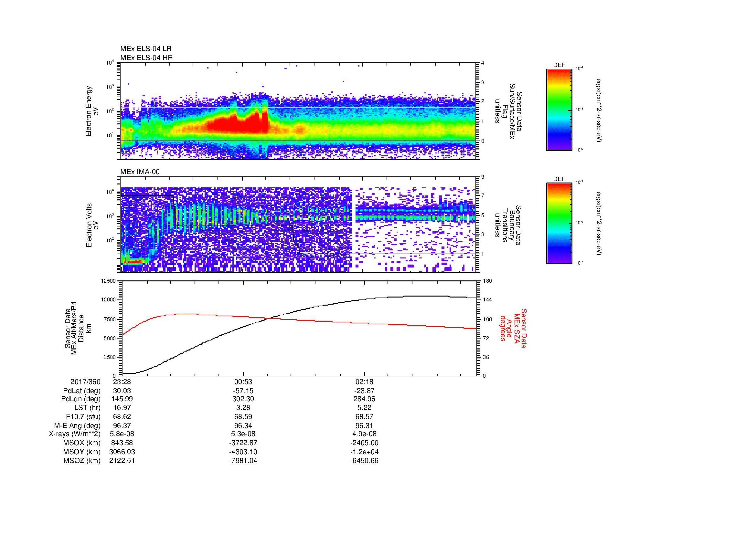This screenshot has height=534, width=756.
Task: Click the '180' SZA axis tick label
Action: [488, 281]
